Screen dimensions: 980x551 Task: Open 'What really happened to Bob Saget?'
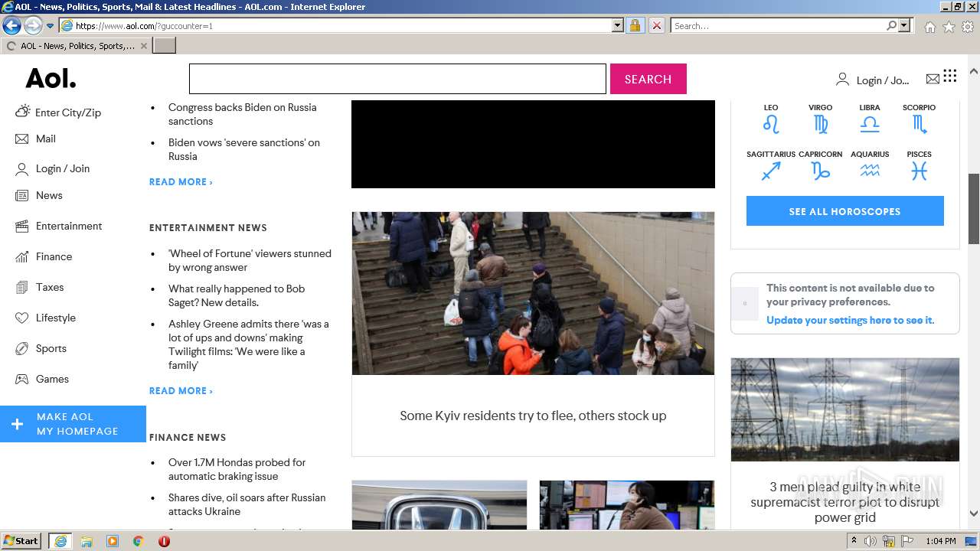(237, 295)
